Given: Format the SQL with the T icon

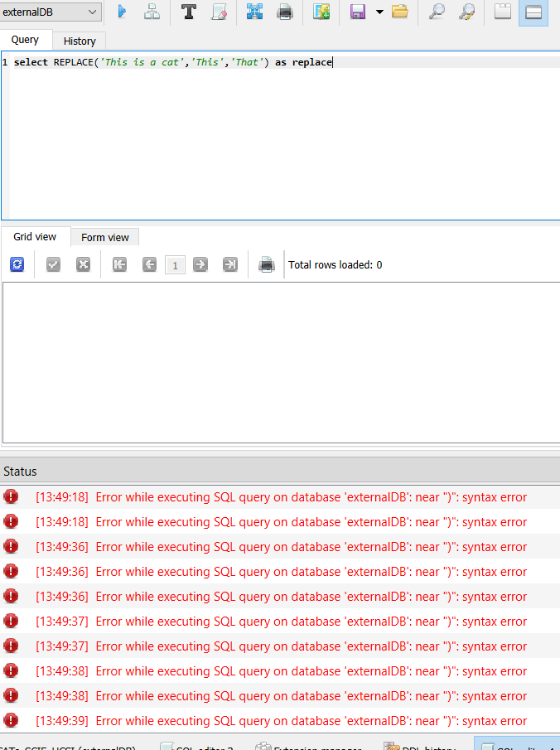Looking at the screenshot, I should 189,12.
